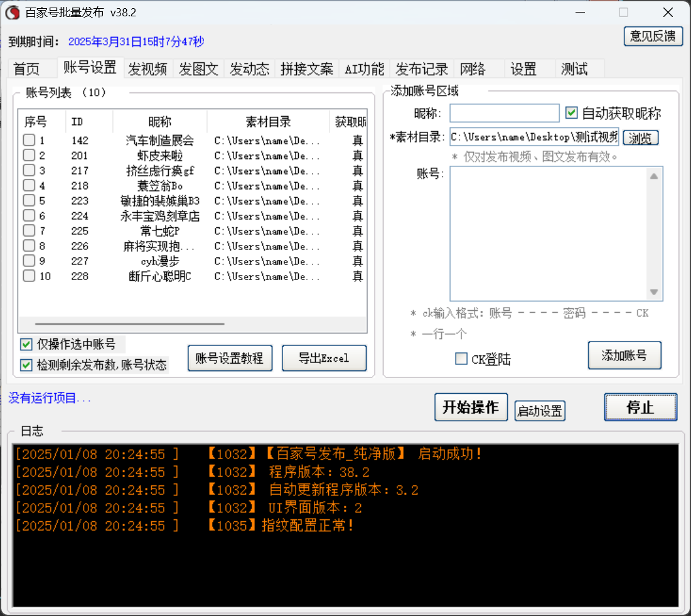Click the account list horizontal scrollbar
The width and height of the screenshot is (691, 616).
click(x=129, y=324)
